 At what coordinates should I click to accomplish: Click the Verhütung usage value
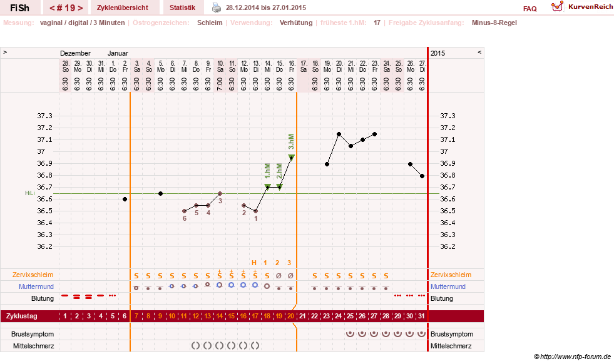click(296, 23)
